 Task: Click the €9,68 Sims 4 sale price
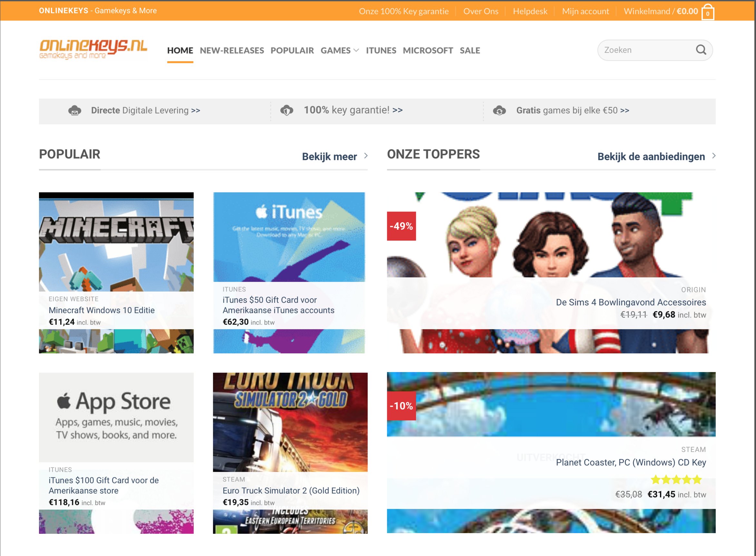(664, 314)
